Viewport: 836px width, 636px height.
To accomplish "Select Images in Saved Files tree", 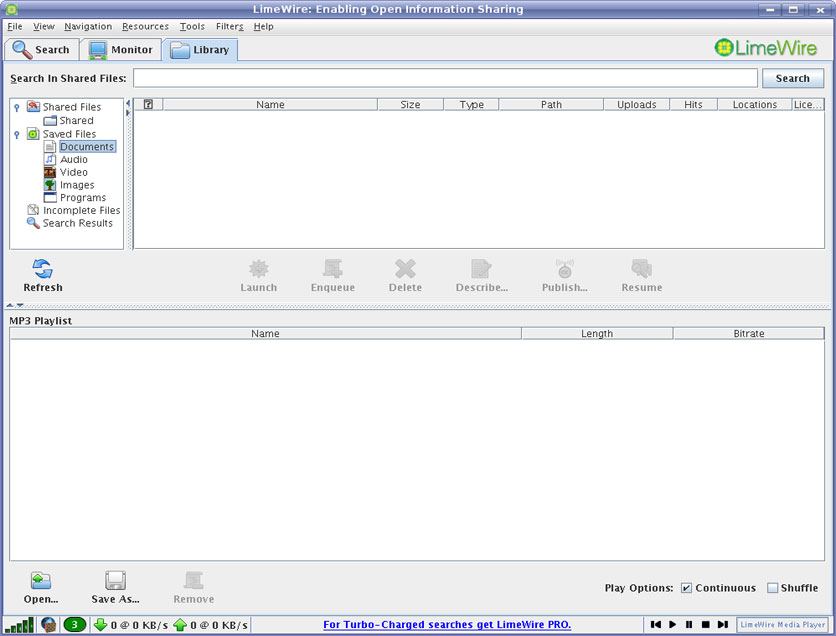I will (x=77, y=185).
